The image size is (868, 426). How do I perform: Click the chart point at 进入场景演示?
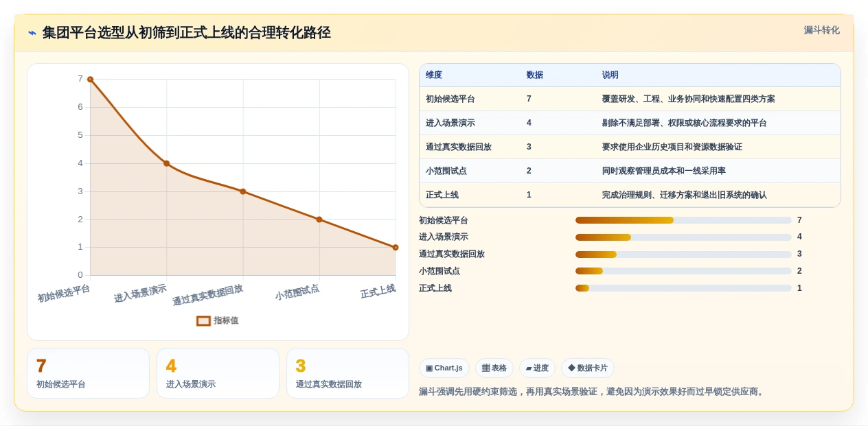click(x=166, y=163)
